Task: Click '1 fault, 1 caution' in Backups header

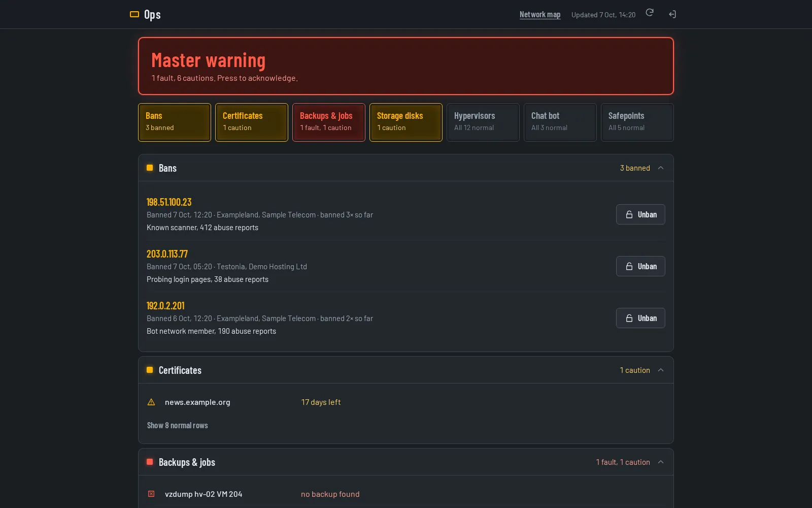Action: [x=623, y=462]
